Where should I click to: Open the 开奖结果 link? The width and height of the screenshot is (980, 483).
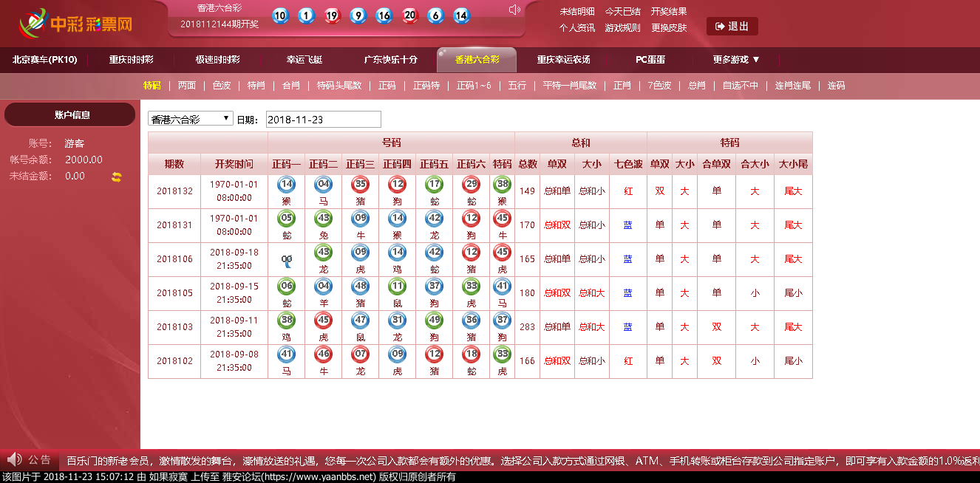coord(669,12)
